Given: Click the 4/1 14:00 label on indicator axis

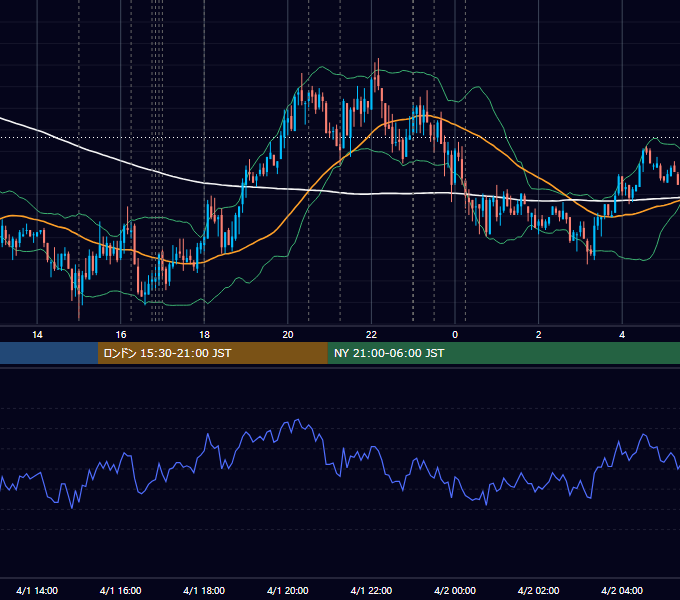Looking at the screenshot, I should 37,590.
